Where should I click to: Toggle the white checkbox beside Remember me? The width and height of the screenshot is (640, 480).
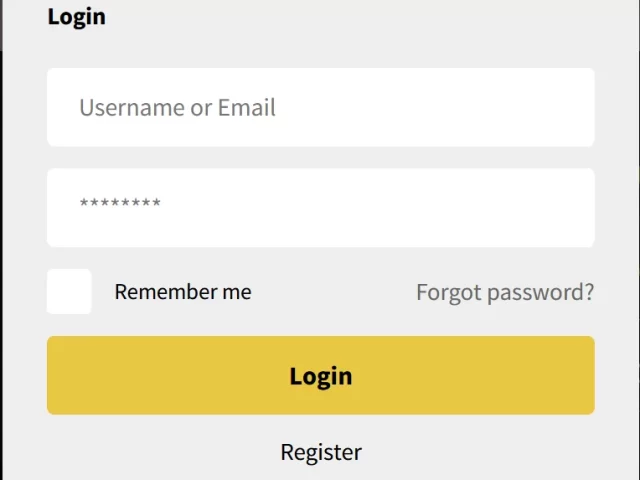pyautogui.click(x=69, y=291)
